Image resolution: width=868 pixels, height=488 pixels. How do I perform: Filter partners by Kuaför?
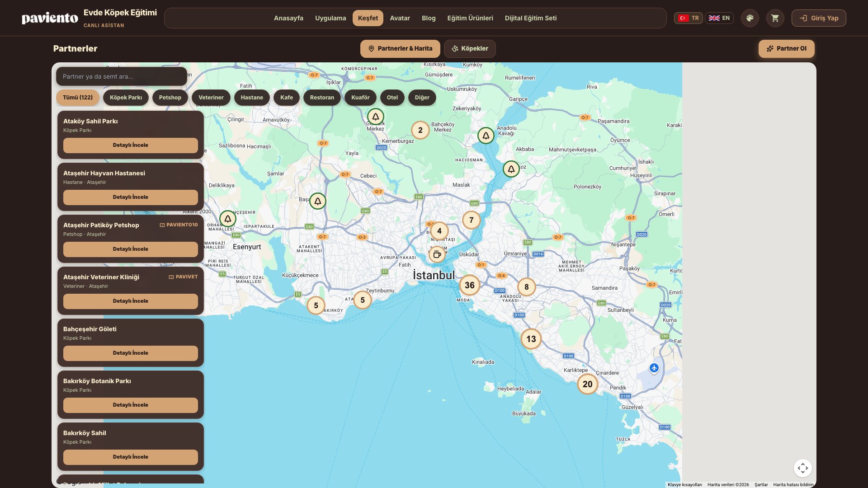point(360,98)
